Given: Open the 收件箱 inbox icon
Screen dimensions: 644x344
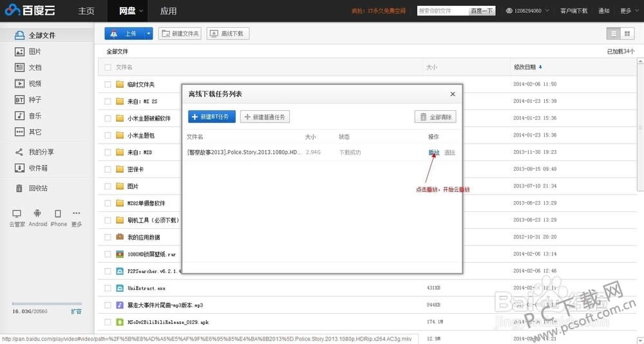Looking at the screenshot, I should (x=19, y=167).
